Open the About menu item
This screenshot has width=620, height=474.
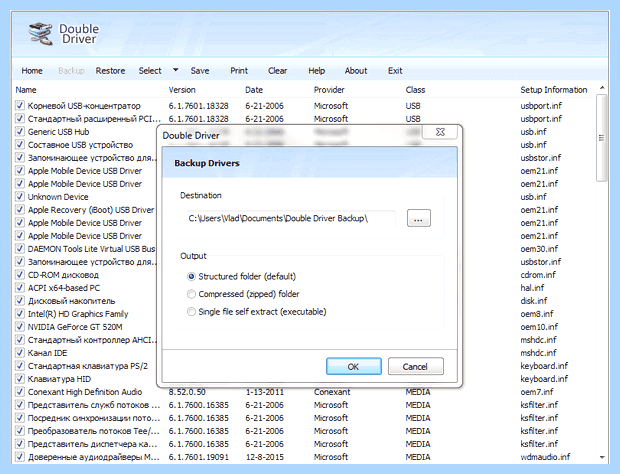click(356, 71)
